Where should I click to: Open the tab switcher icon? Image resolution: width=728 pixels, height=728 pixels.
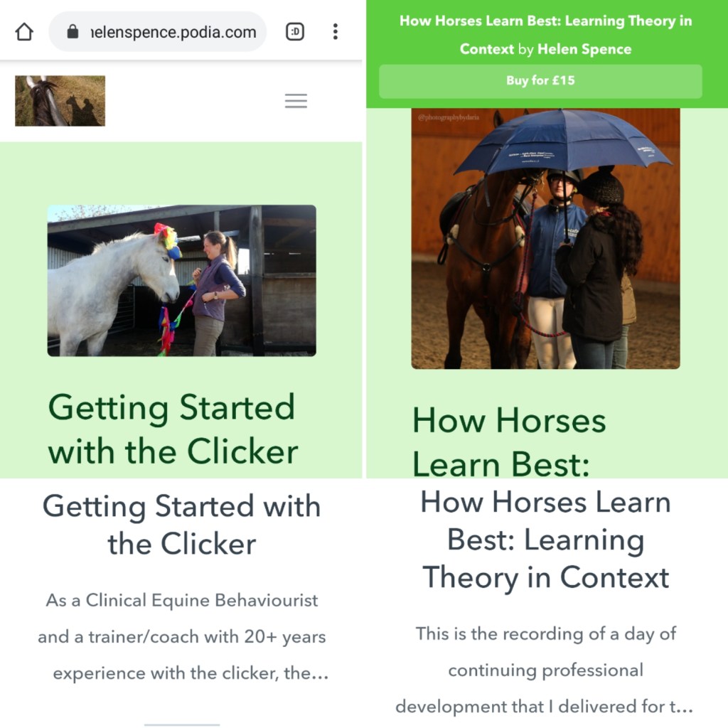(x=295, y=31)
